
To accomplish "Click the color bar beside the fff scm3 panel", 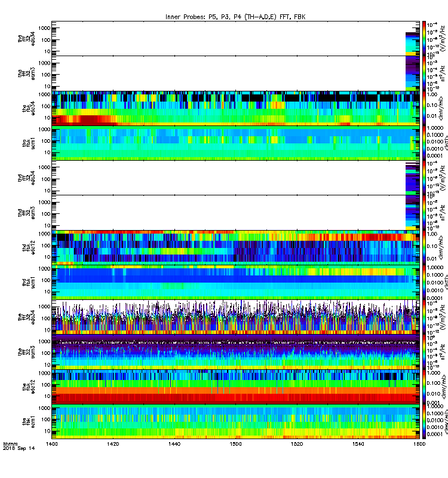I will pyautogui.click(x=424, y=352).
